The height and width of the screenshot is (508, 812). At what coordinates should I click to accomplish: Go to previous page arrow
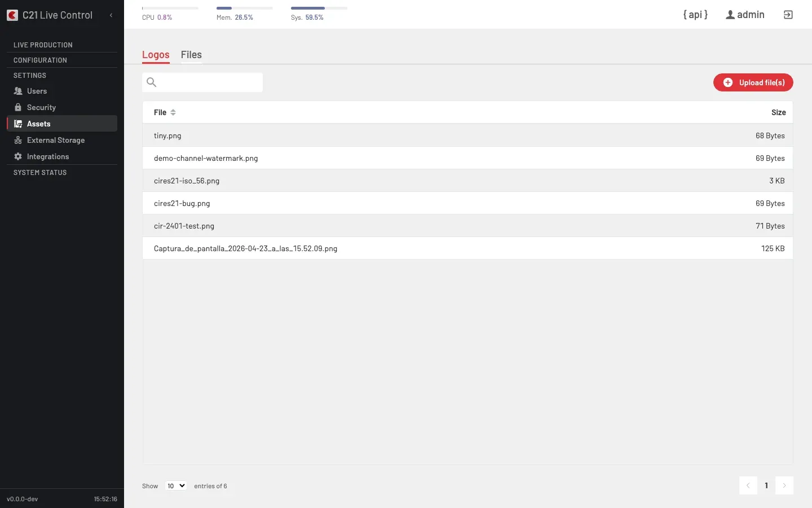748,485
